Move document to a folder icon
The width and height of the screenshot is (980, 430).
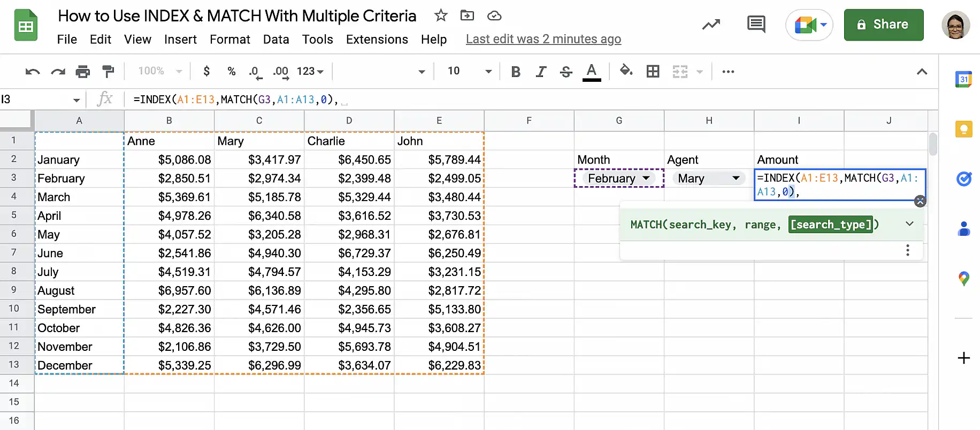[467, 16]
